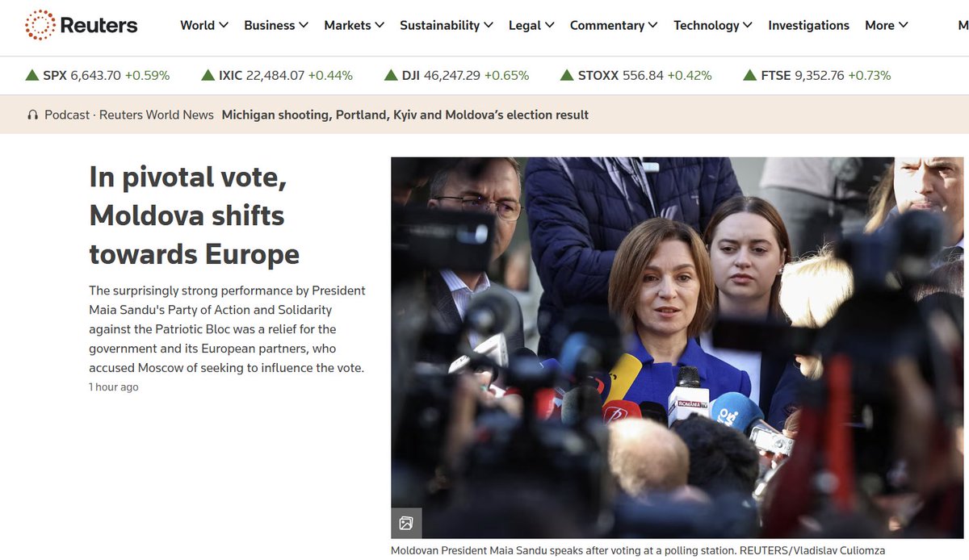Click the podcast headphones icon
Image resolution: width=969 pixels, height=560 pixels.
pos(32,115)
